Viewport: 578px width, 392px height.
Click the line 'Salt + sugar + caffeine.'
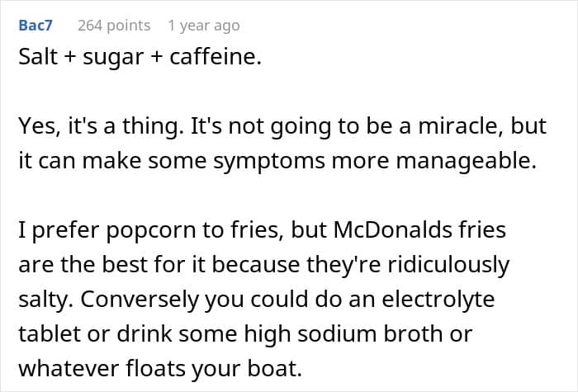point(140,57)
